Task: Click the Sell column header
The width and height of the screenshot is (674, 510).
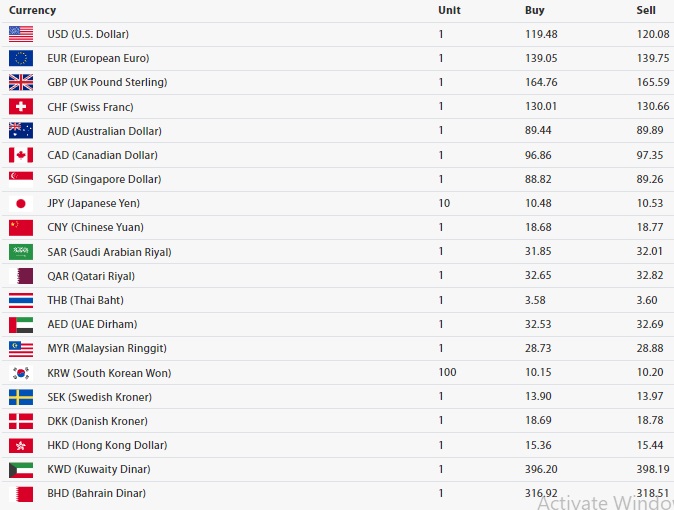Action: 646,10
